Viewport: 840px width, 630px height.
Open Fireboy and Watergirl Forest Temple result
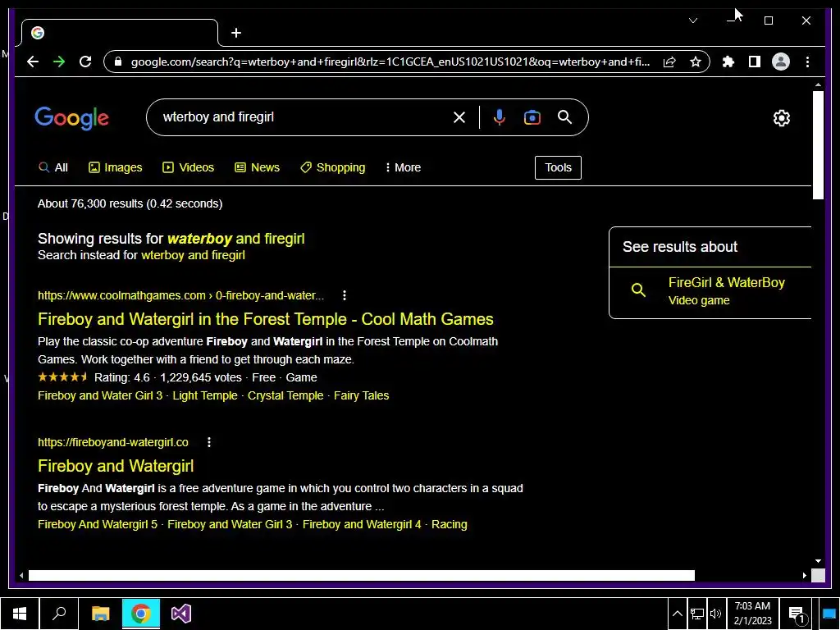[265, 319]
